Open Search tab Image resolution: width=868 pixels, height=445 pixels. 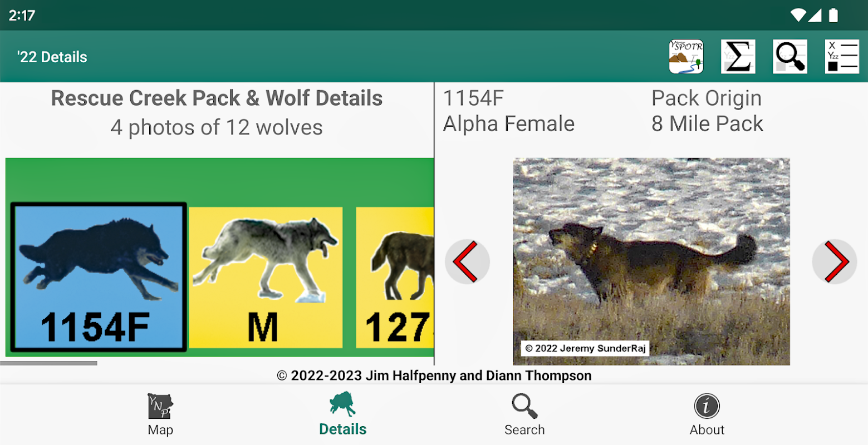coord(524,415)
